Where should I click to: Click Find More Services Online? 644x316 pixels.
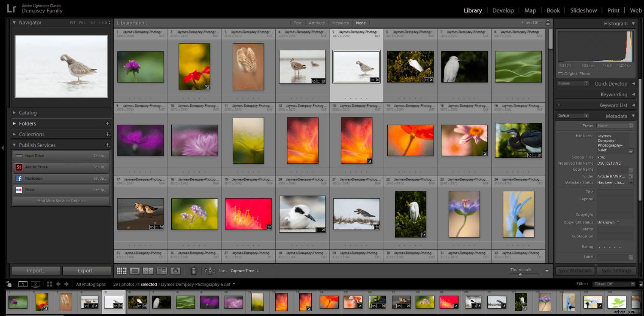pyautogui.click(x=61, y=200)
